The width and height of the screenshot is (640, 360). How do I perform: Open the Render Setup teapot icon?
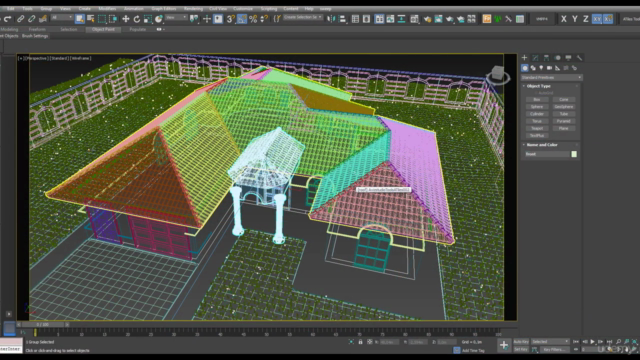coord(427,19)
